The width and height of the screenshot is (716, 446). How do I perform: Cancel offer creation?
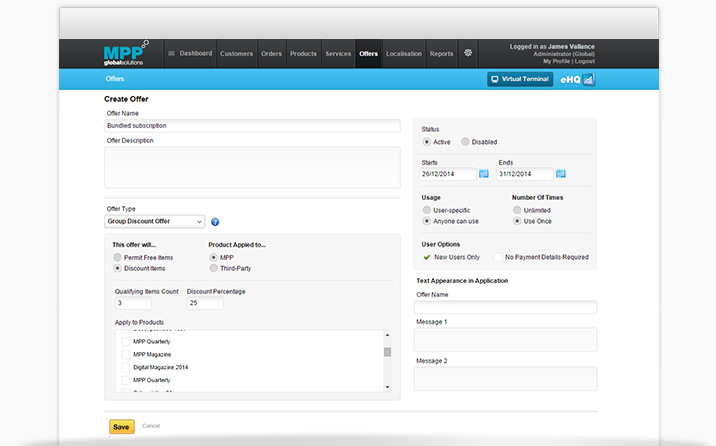151,426
